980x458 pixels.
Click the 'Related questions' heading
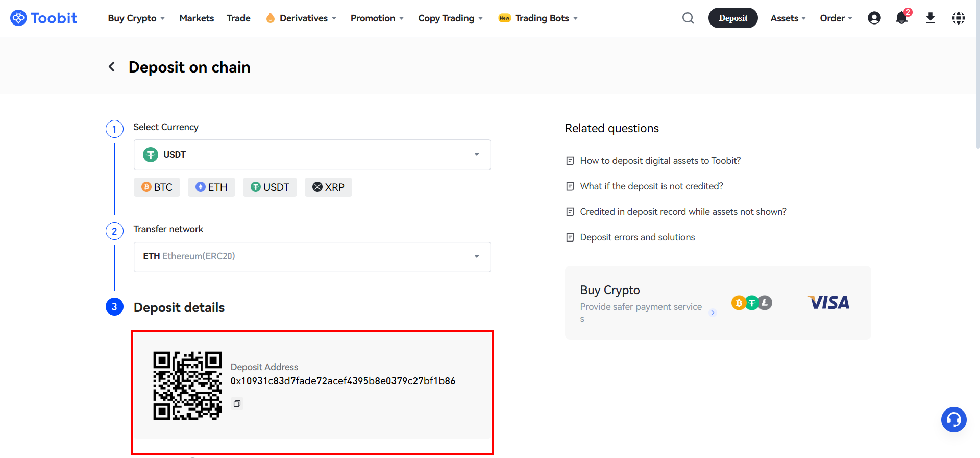click(612, 128)
